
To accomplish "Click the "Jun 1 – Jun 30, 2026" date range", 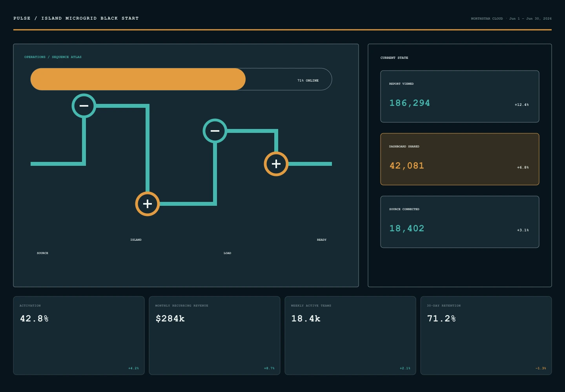I will pos(530,18).
